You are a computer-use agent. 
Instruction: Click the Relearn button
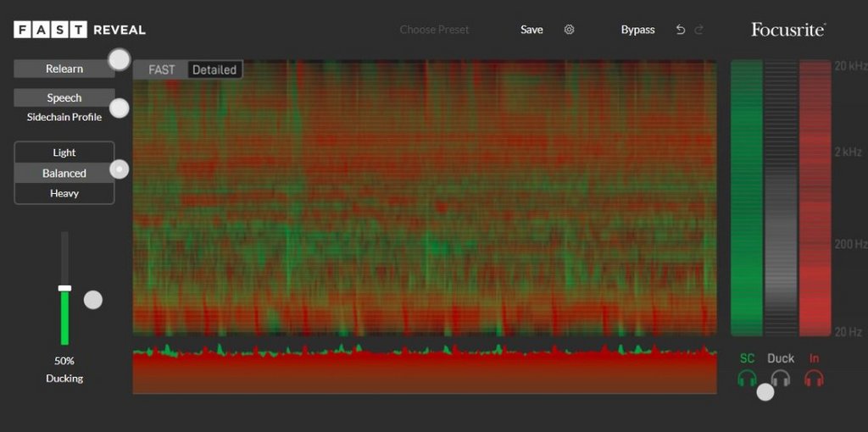pos(64,69)
